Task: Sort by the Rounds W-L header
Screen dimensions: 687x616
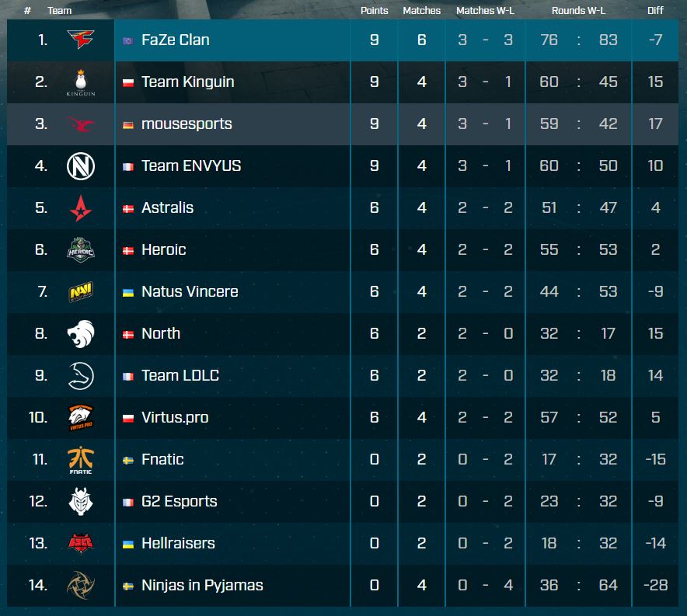Action: click(578, 11)
